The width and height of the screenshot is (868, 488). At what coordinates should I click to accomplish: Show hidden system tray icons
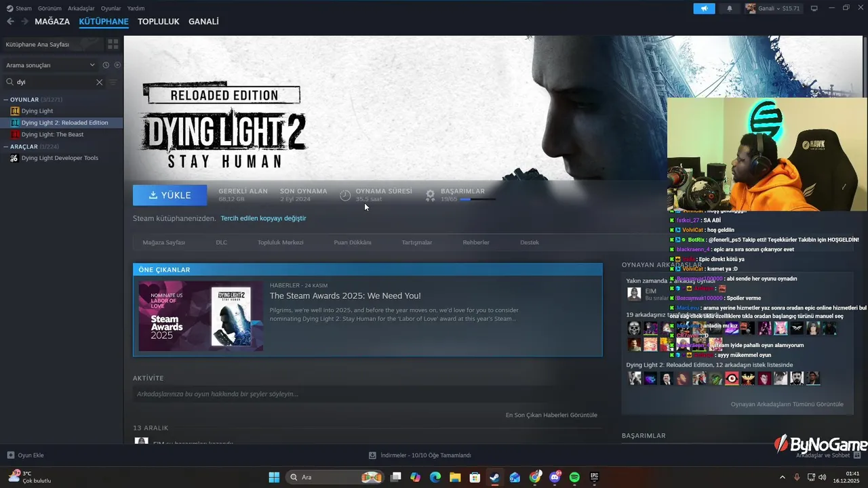coord(782,477)
